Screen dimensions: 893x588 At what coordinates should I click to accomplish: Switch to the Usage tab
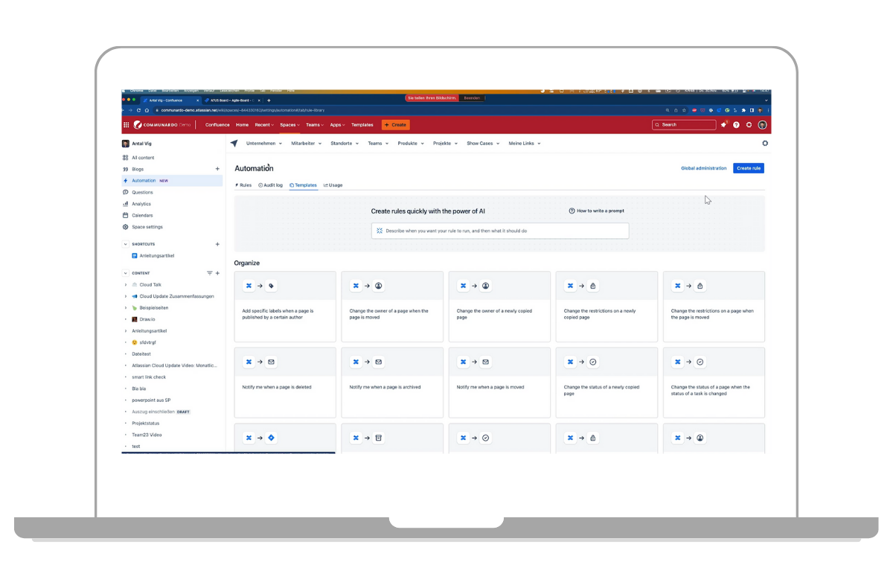(333, 185)
